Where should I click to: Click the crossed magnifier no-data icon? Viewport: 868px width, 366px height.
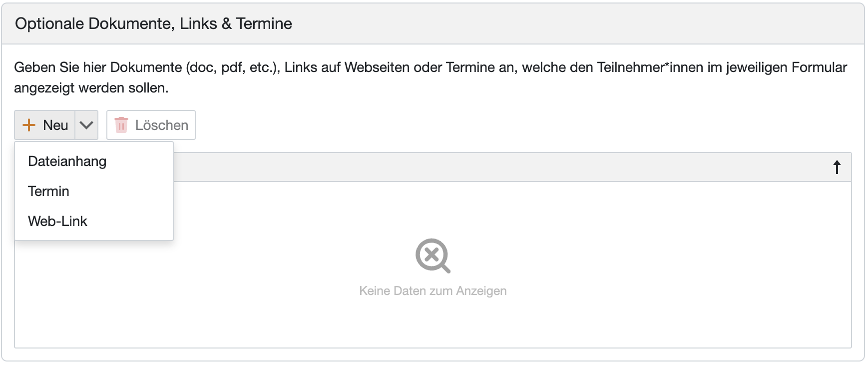click(433, 255)
